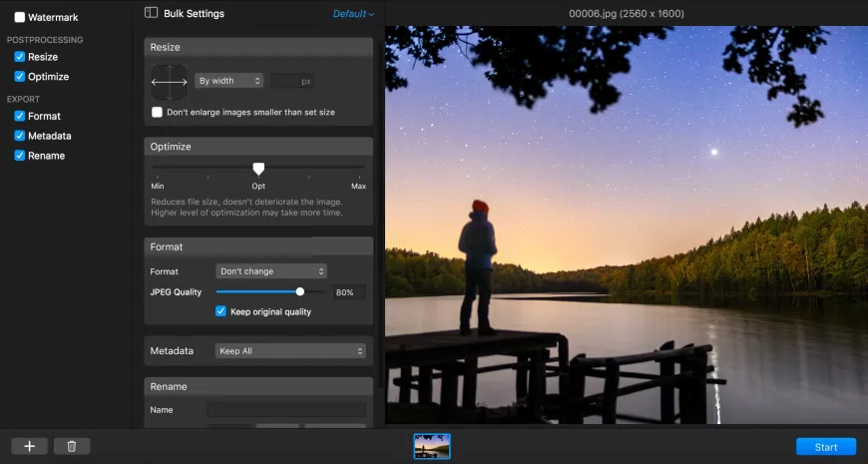The image size is (868, 464).
Task: Click the JPEG quality 80% value field
Action: pos(349,292)
